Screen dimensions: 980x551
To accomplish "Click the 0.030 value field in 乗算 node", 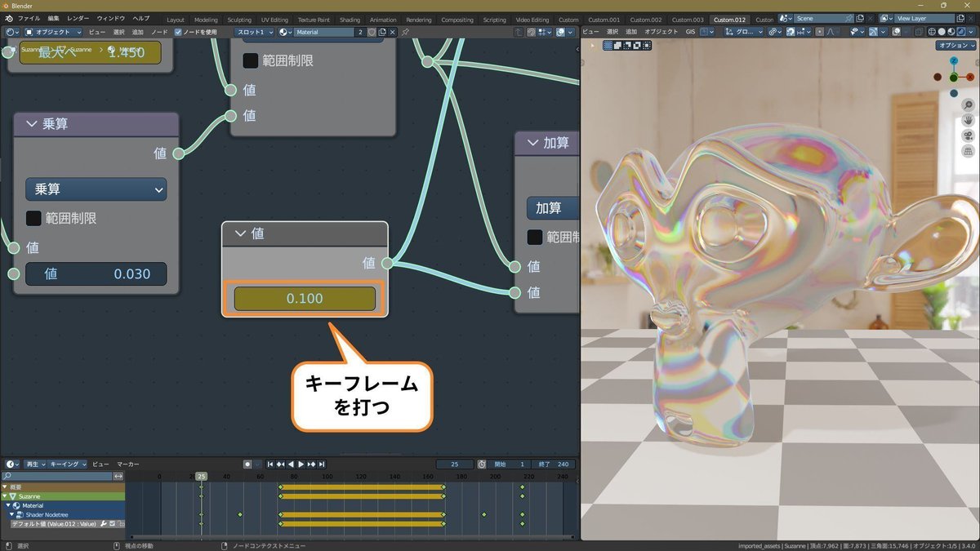I will click(96, 273).
